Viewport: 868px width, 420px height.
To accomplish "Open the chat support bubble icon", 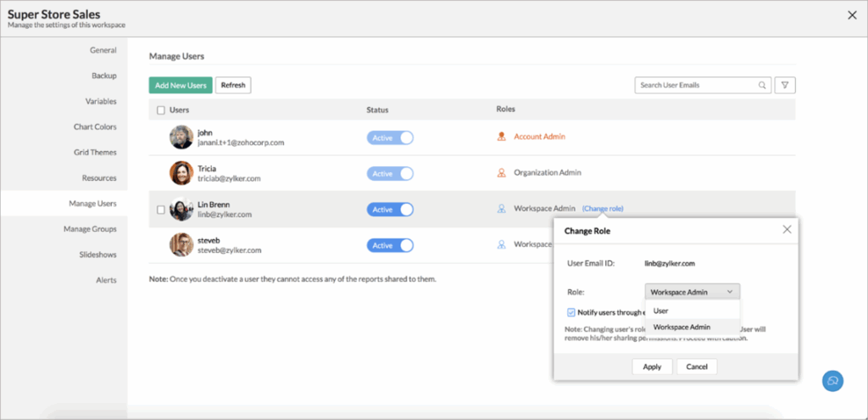I will point(832,381).
